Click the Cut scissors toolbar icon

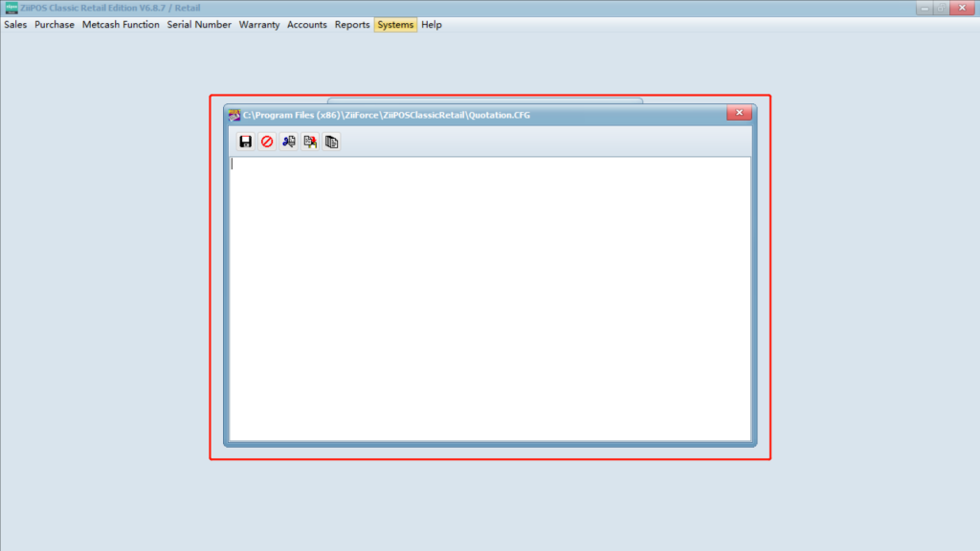288,142
